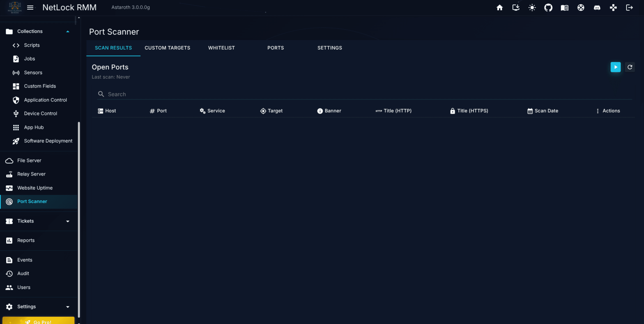Image resolution: width=644 pixels, height=324 pixels.
Task: Sort by Title (HTTP) column header
Action: tap(393, 111)
